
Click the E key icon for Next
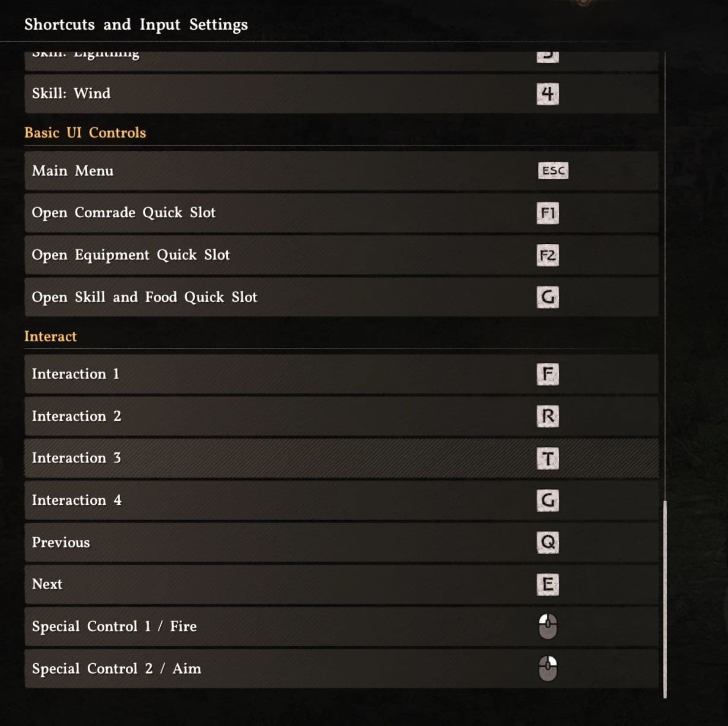click(547, 585)
